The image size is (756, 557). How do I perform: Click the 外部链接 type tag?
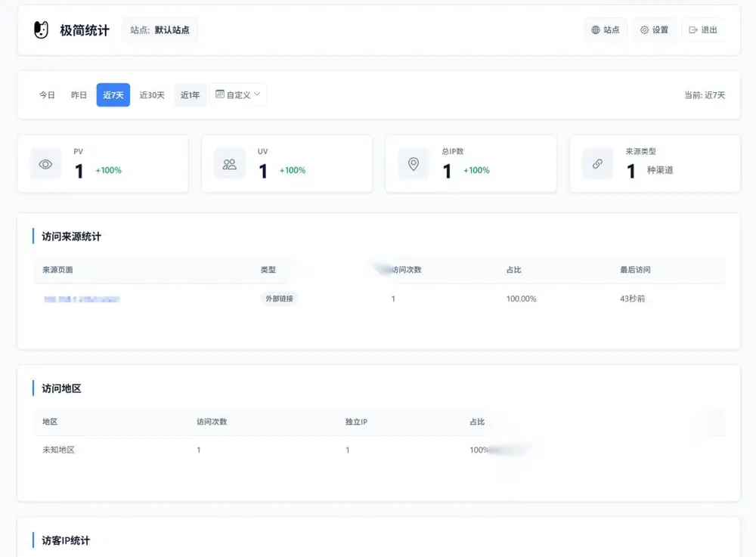(279, 299)
